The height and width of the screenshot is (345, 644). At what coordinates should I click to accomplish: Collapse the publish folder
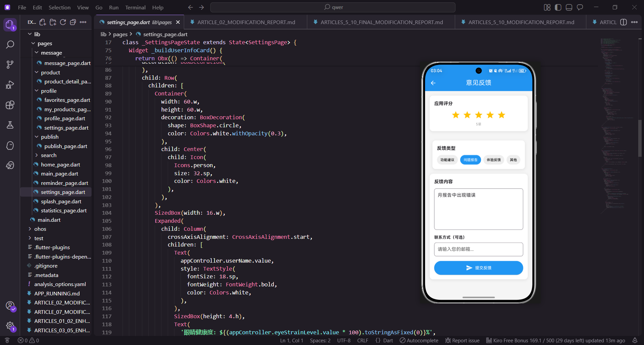pyautogui.click(x=50, y=137)
